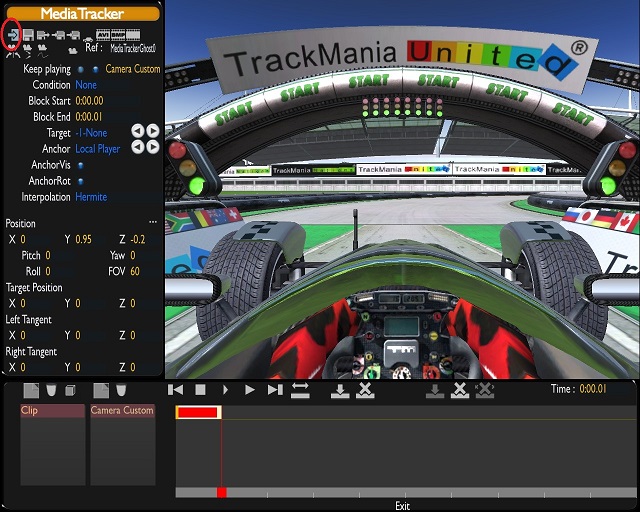Viewport: 640px width, 512px height.
Task: Click the Position Y value 0.95
Action: pyautogui.click(x=84, y=239)
